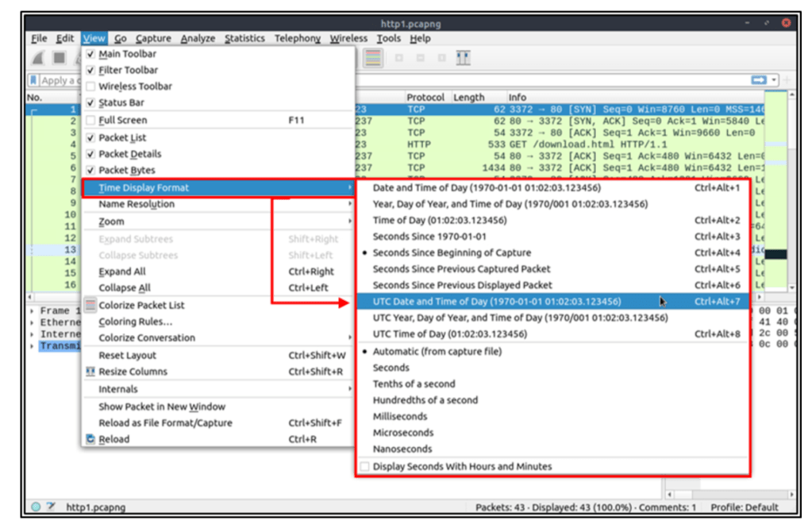Click the filter bookmark icon
This screenshot has width=812, height=528.
(33, 80)
